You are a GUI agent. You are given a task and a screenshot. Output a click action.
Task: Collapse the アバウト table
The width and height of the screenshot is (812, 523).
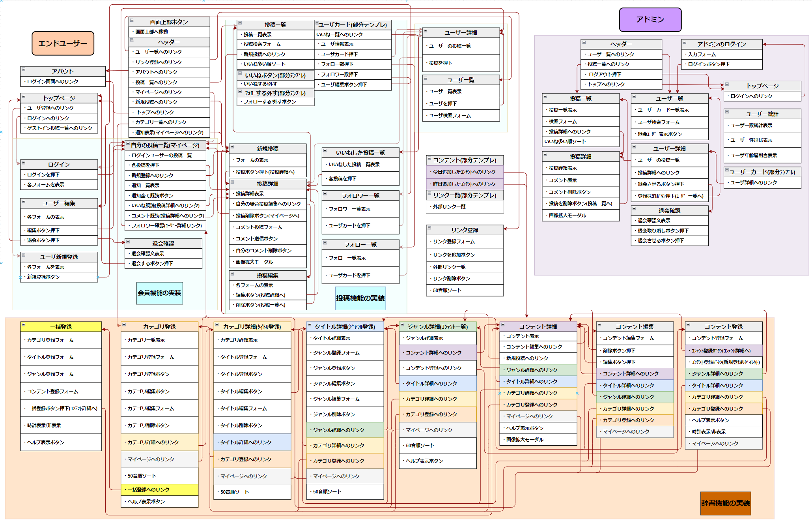click(x=24, y=69)
